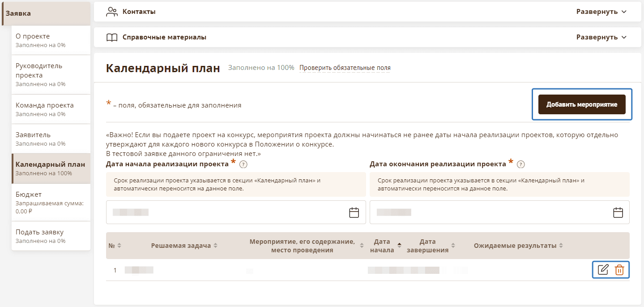Click Проверить обязательные поля link

[345, 68]
